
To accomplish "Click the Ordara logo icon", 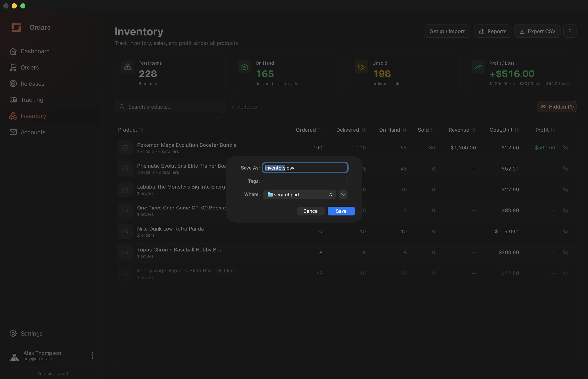I will tap(16, 27).
